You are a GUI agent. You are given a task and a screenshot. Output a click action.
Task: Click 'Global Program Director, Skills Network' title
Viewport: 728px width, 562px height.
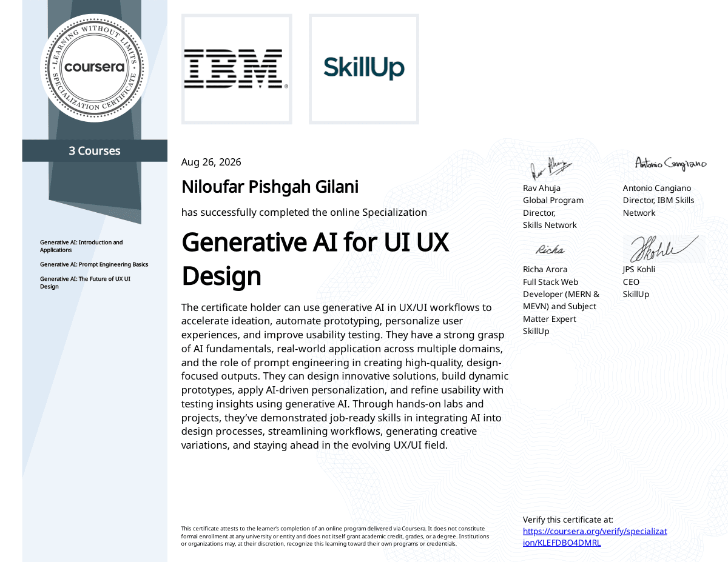(553, 213)
